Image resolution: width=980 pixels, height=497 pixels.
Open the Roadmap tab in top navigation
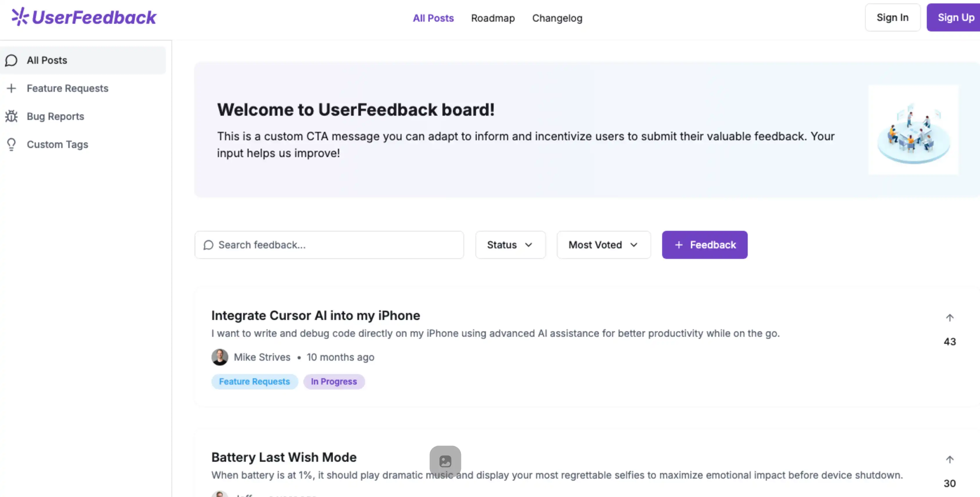493,18
